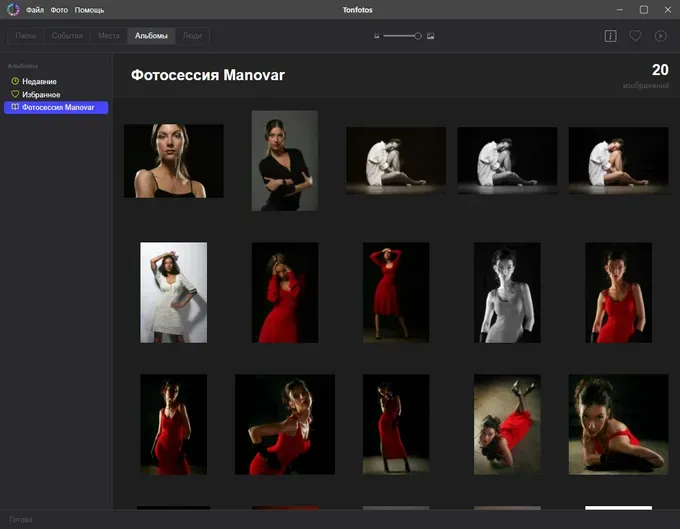Open the Избранное album in sidebar

(x=40, y=94)
